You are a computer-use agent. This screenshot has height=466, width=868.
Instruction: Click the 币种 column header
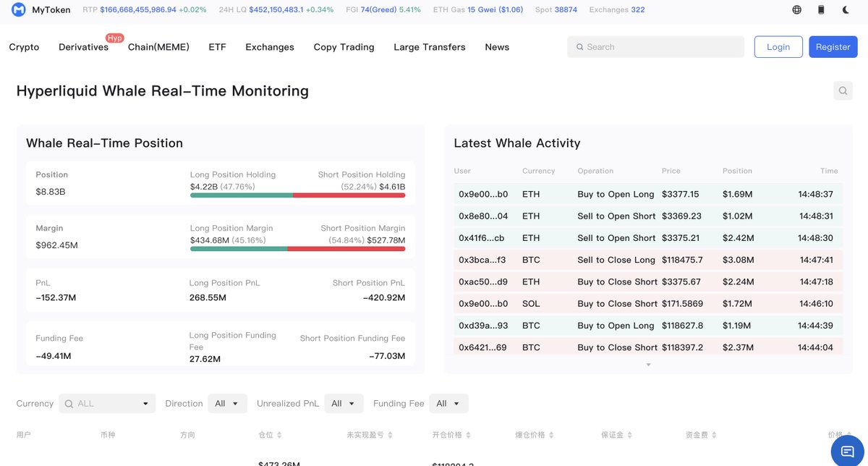(x=108, y=435)
